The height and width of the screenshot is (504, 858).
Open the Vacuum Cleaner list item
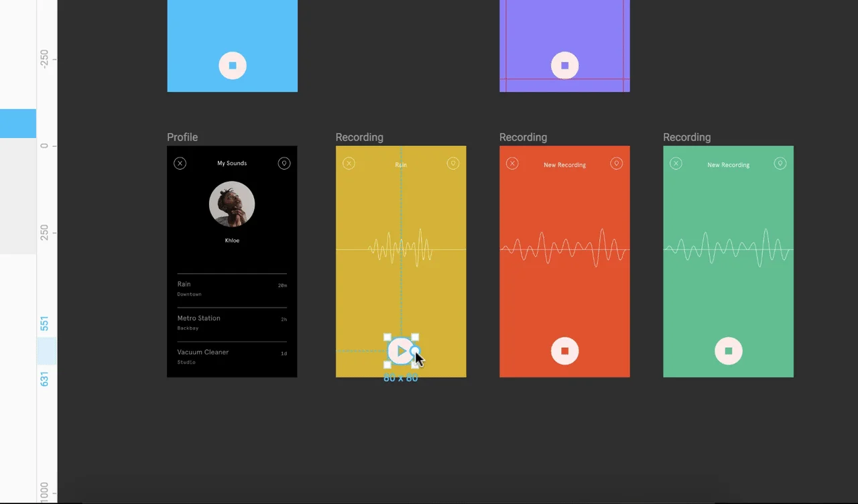(231, 357)
